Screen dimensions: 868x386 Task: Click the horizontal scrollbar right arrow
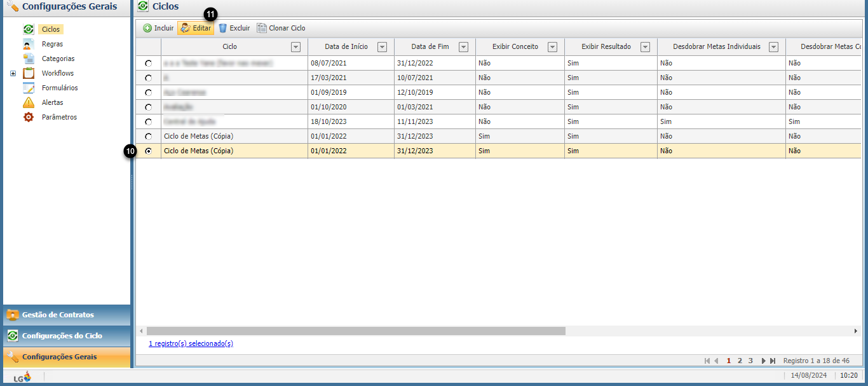(x=855, y=331)
